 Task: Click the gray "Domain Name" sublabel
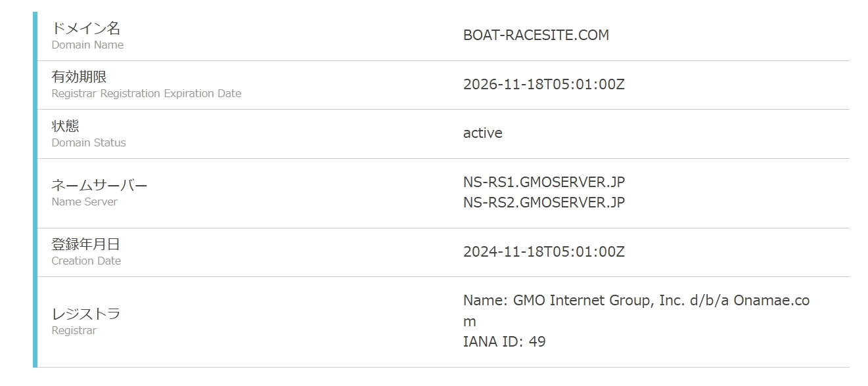pos(87,45)
